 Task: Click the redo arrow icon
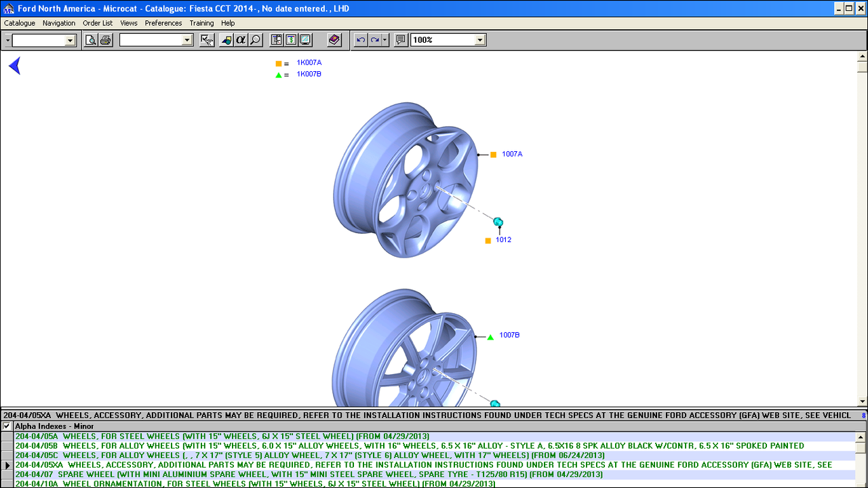pos(374,40)
